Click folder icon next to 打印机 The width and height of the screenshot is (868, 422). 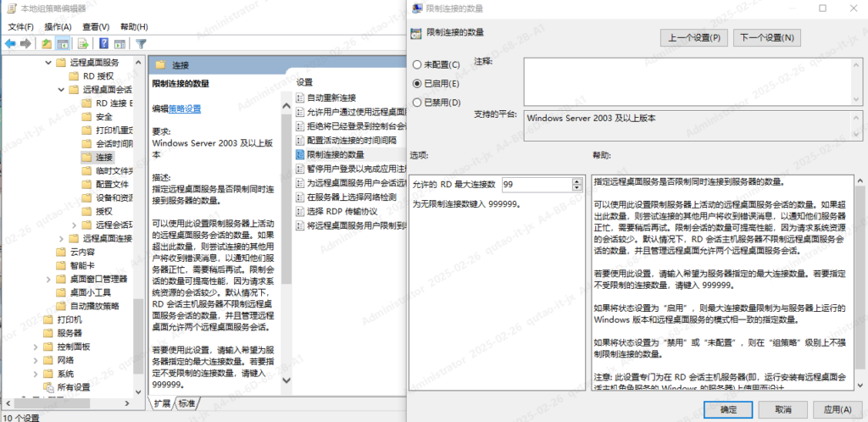48,319
